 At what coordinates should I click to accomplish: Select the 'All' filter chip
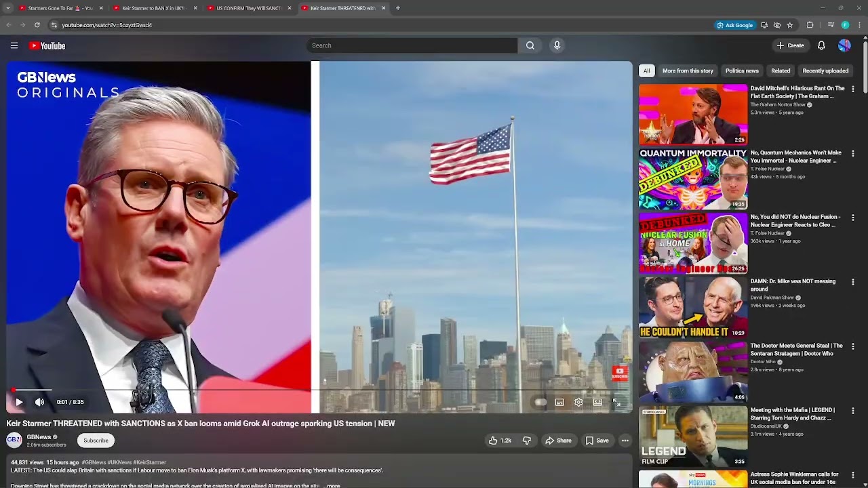pyautogui.click(x=646, y=70)
